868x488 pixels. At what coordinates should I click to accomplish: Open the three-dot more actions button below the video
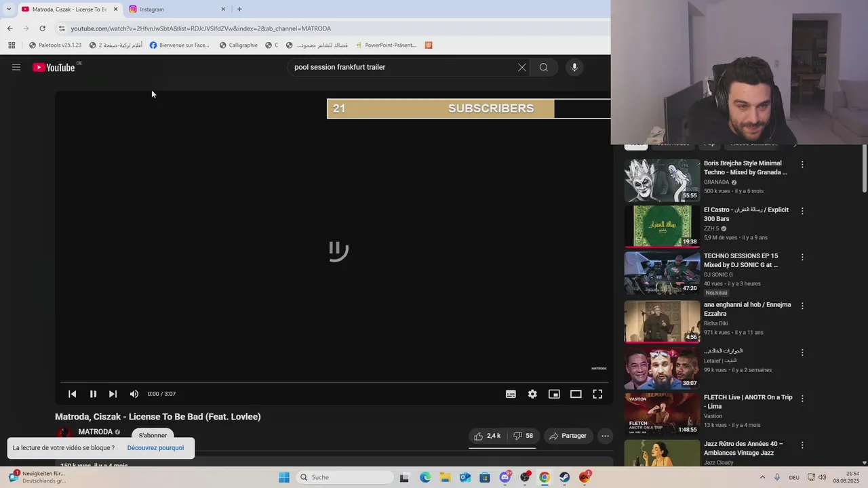point(606,436)
